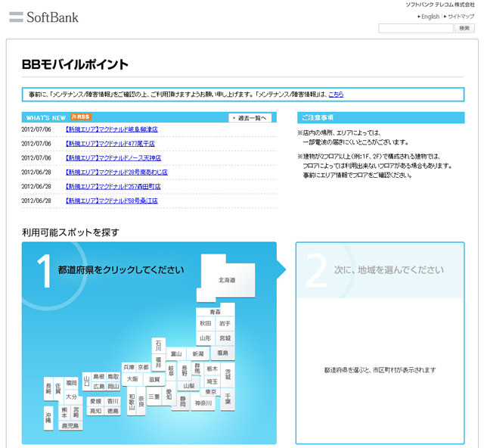Open the 過去一覧へ past news list
This screenshot has width=484, height=448.
pyautogui.click(x=250, y=118)
